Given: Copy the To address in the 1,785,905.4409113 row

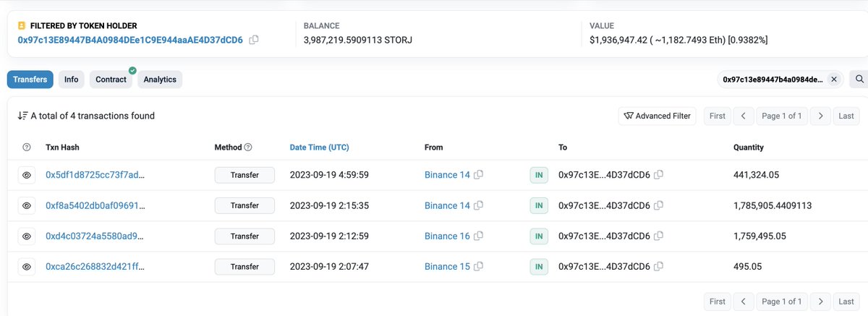Looking at the screenshot, I should [x=658, y=206].
